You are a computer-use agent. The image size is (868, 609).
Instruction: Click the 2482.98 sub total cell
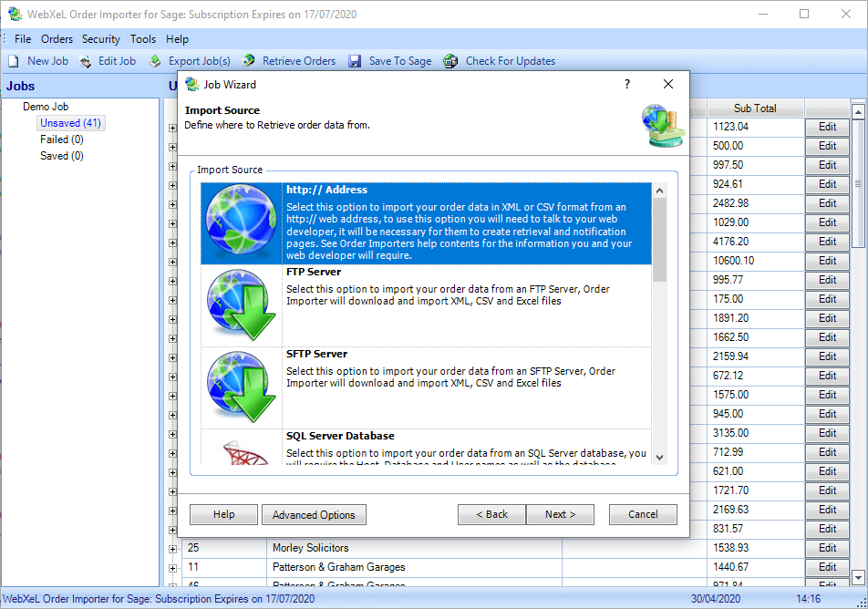[756, 203]
